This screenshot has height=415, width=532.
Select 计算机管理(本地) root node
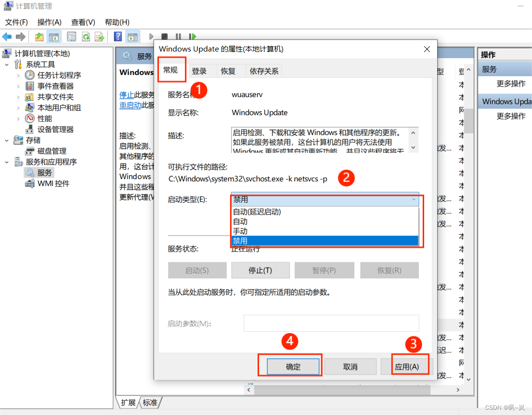pos(42,53)
